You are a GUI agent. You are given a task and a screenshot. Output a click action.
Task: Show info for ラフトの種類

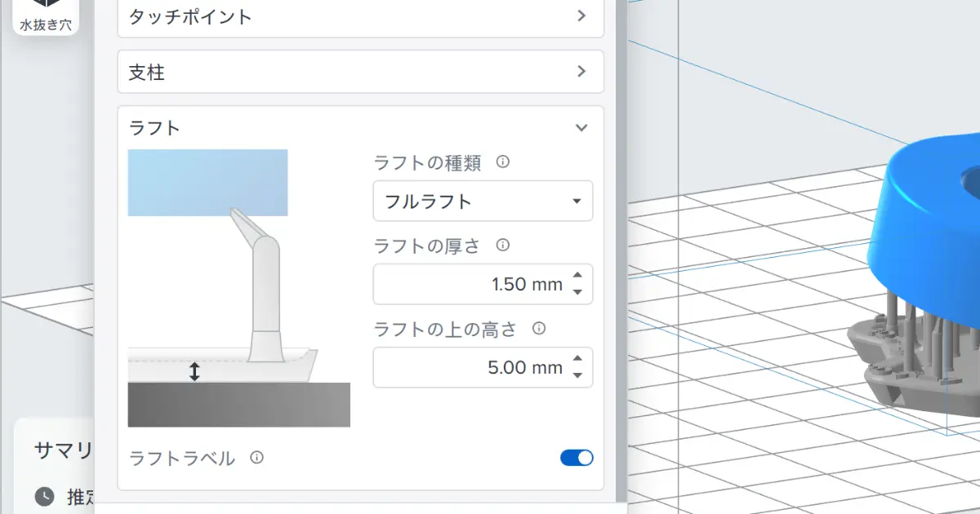click(x=503, y=162)
